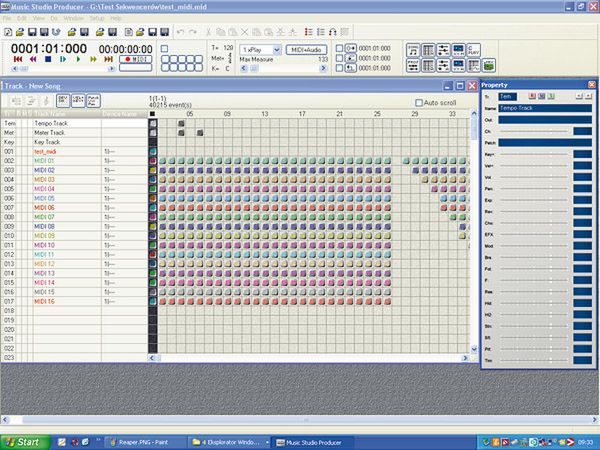
Task: Enable the Auto scroll checkbox
Action: [419, 103]
